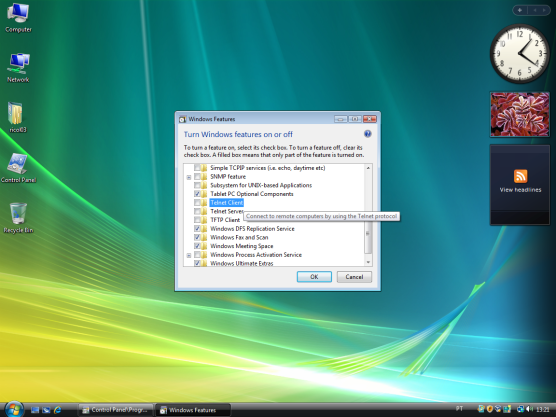
Task: Click the add gadget plus button on sidebar
Action: point(520,10)
